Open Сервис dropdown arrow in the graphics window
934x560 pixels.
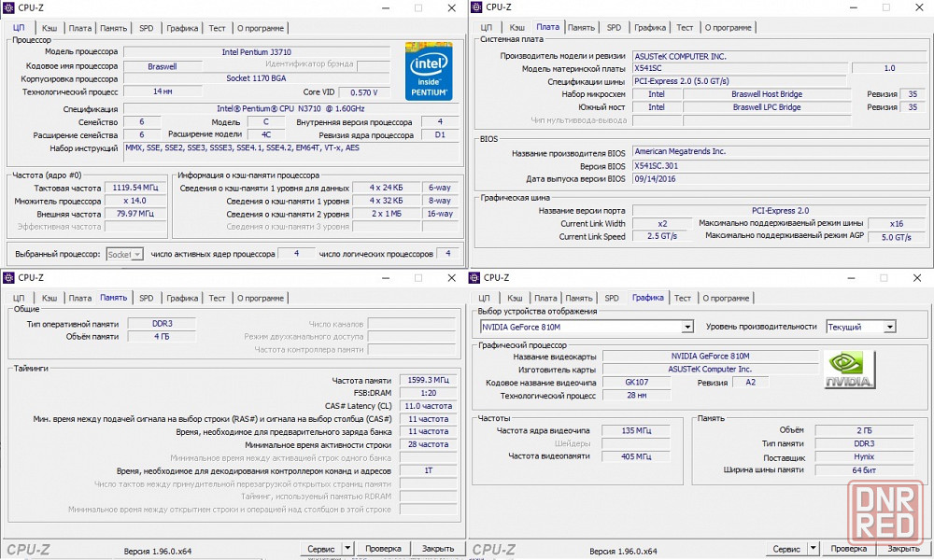click(x=814, y=549)
